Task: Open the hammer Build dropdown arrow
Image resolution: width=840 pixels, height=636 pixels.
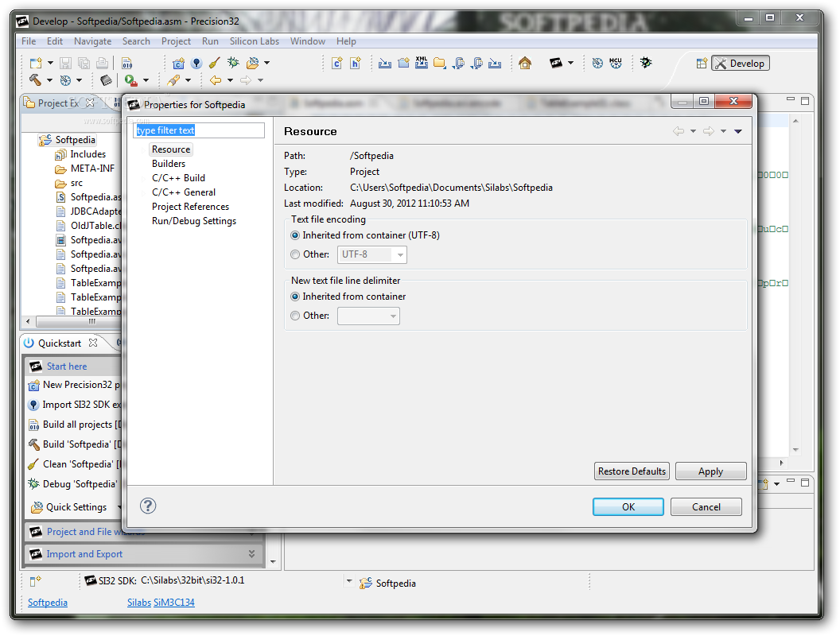Action: (49, 80)
